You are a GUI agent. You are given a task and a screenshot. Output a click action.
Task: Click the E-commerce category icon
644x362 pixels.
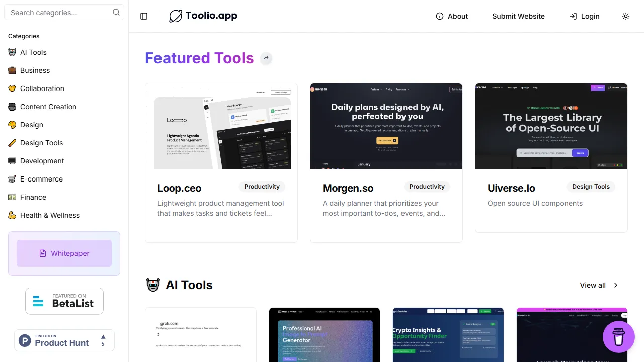point(12,179)
